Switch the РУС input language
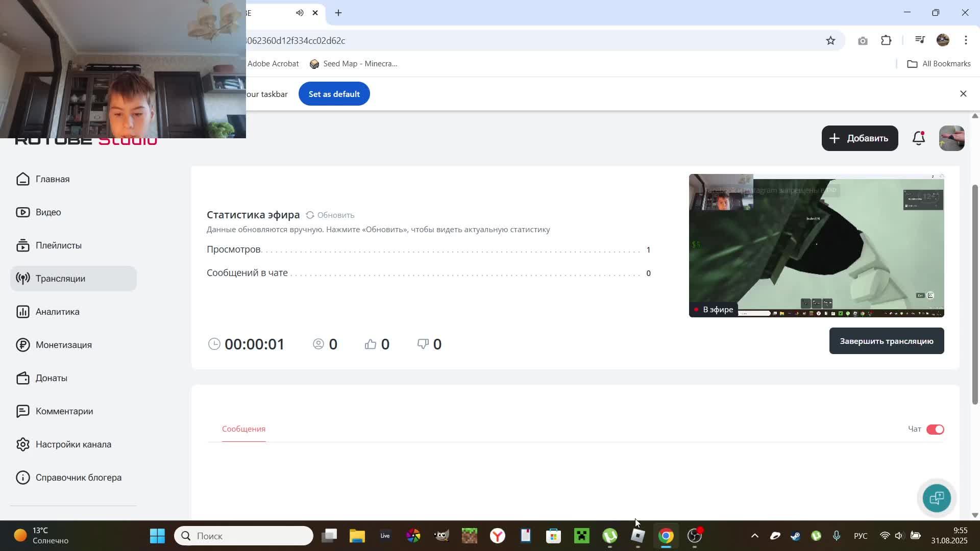The width and height of the screenshot is (980, 551). 861,536
